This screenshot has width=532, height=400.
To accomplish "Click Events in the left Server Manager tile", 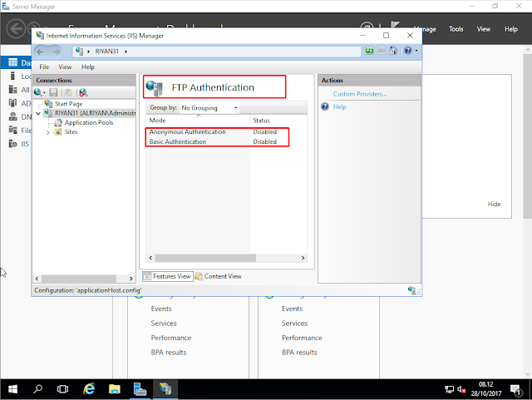I will (161, 309).
